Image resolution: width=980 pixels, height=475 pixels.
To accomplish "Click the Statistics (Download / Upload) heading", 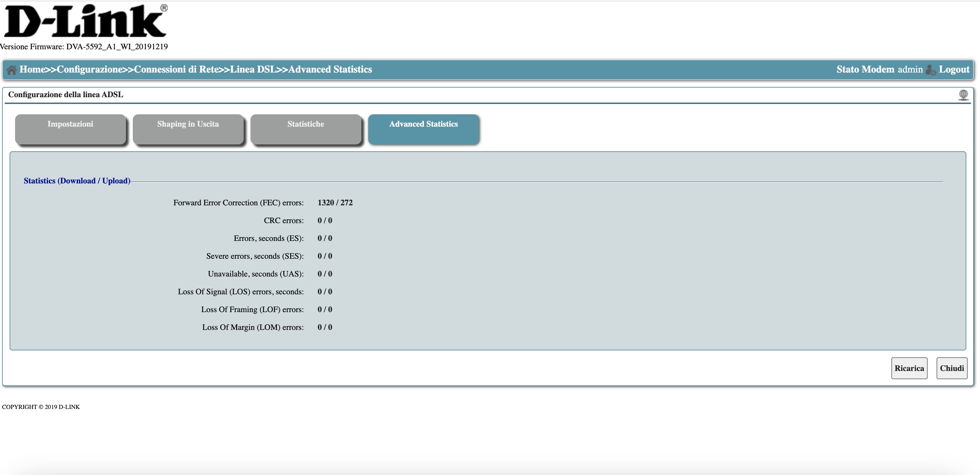I will point(77,181).
